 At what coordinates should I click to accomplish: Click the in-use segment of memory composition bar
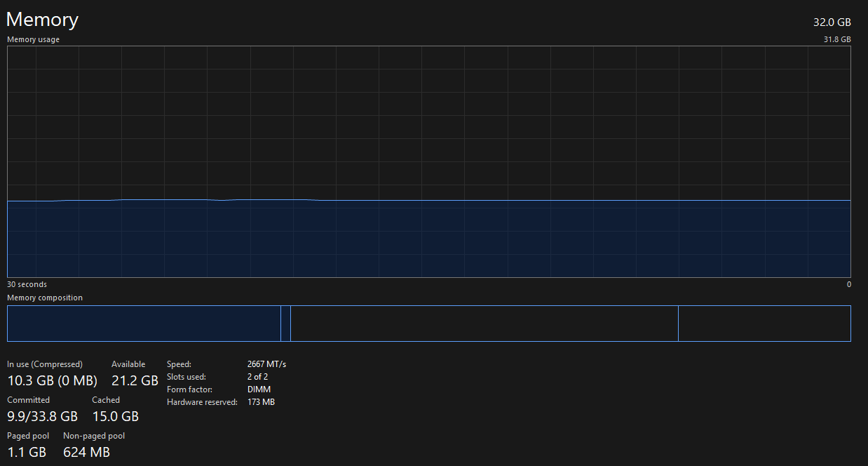(x=144, y=324)
